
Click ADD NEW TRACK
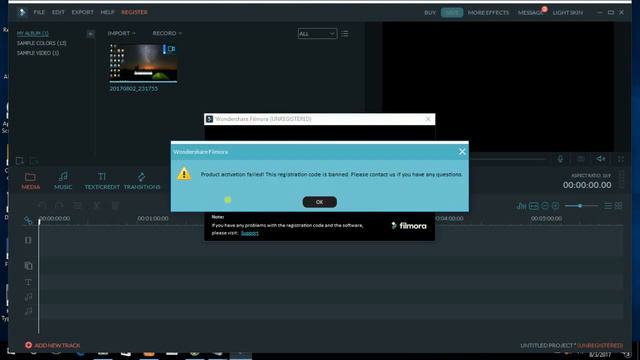point(52,345)
